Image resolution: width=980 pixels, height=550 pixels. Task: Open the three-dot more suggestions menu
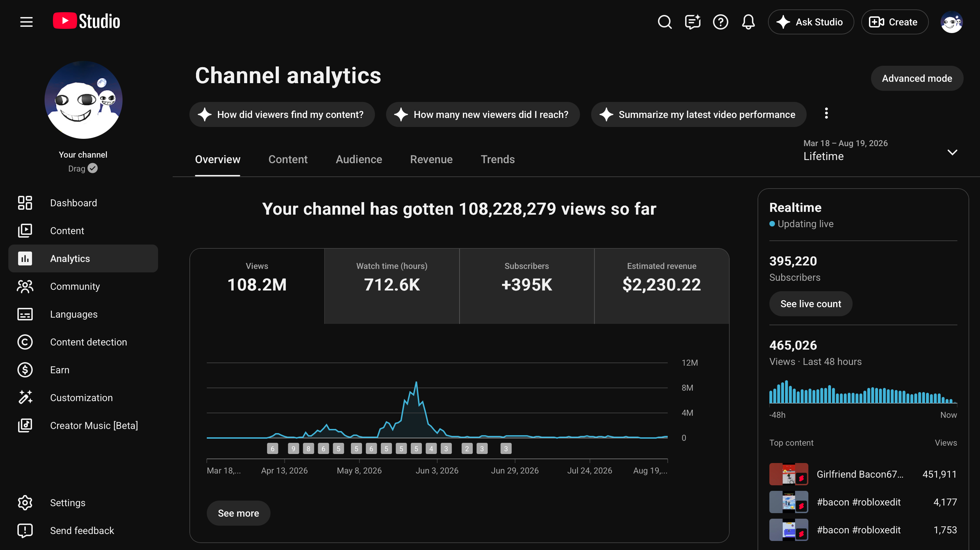(x=826, y=113)
